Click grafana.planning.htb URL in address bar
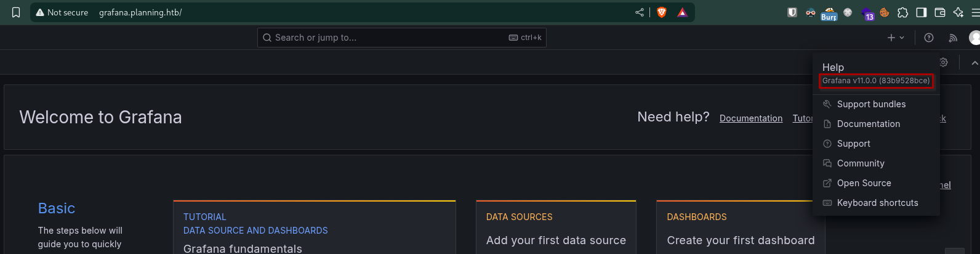 140,12
